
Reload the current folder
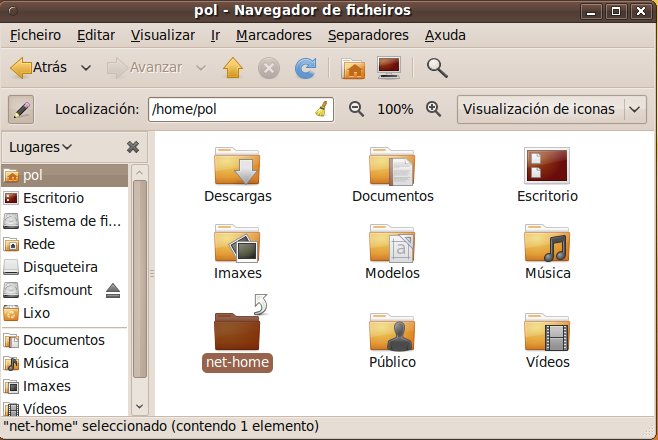click(305, 68)
